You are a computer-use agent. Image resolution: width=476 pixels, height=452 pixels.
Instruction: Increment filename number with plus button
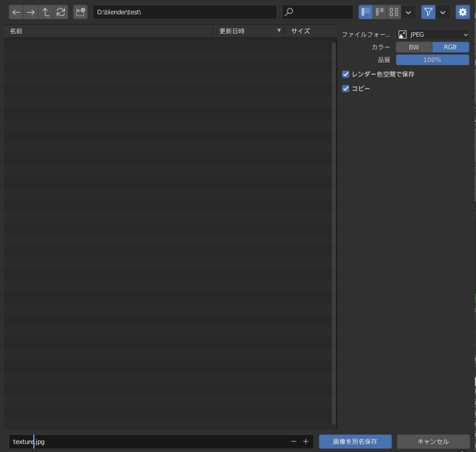306,442
